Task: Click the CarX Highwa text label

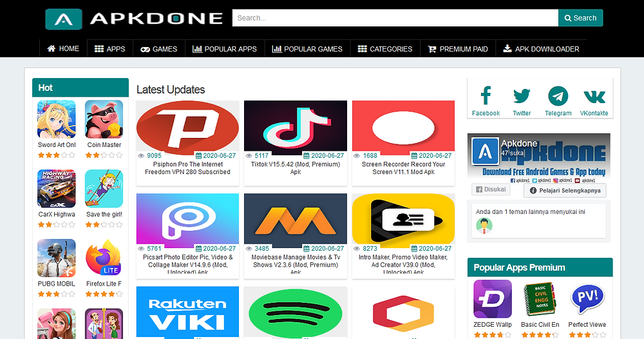Action: coord(57,215)
